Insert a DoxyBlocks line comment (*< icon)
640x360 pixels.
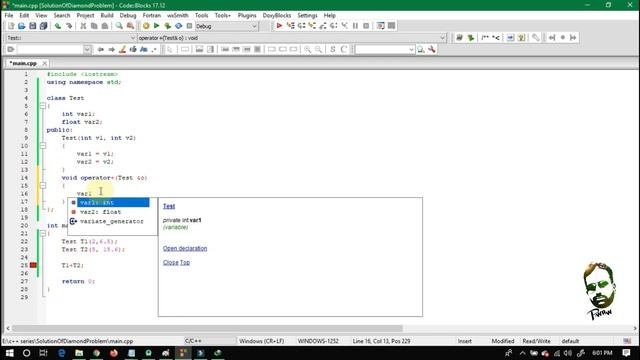pyautogui.click(x=496, y=38)
